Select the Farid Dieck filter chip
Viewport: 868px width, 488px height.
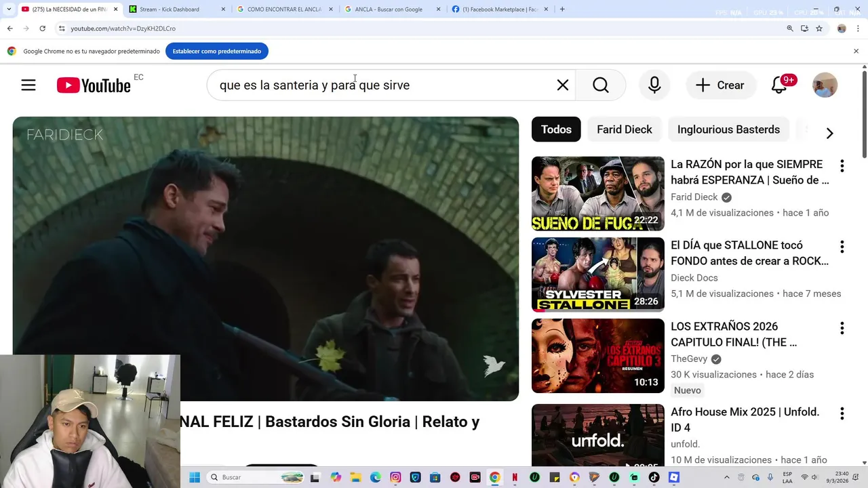(x=624, y=129)
